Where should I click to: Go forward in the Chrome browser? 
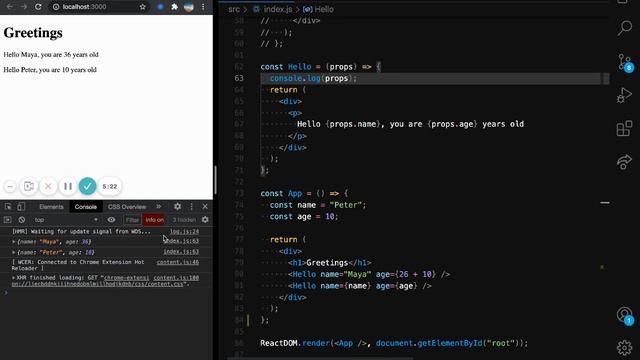pos(24,7)
